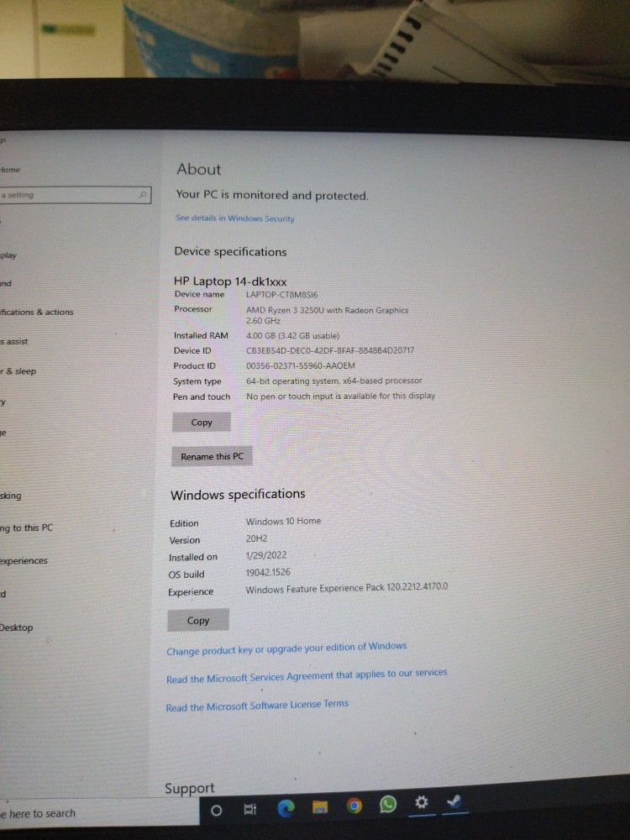The image size is (630, 840).
Task: Open Focus assist page
Action: click(14, 341)
